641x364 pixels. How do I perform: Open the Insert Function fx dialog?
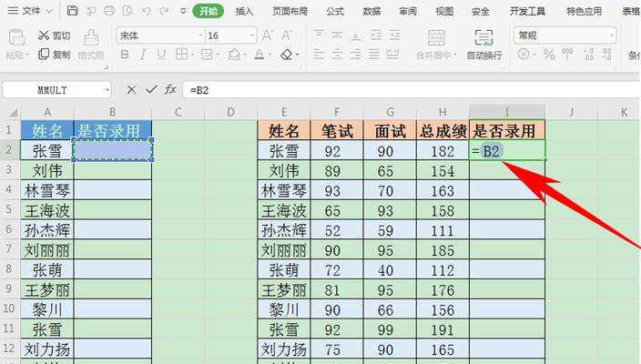(170, 89)
